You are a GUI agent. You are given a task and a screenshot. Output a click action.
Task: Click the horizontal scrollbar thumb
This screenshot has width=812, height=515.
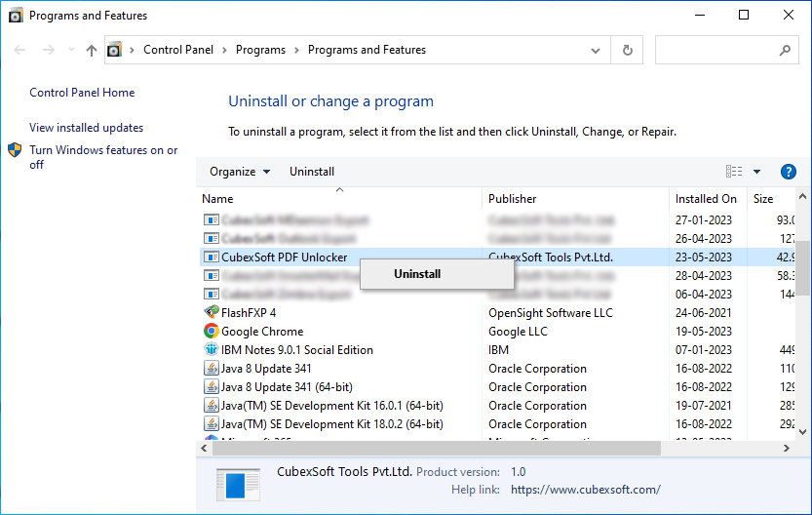coord(436,448)
